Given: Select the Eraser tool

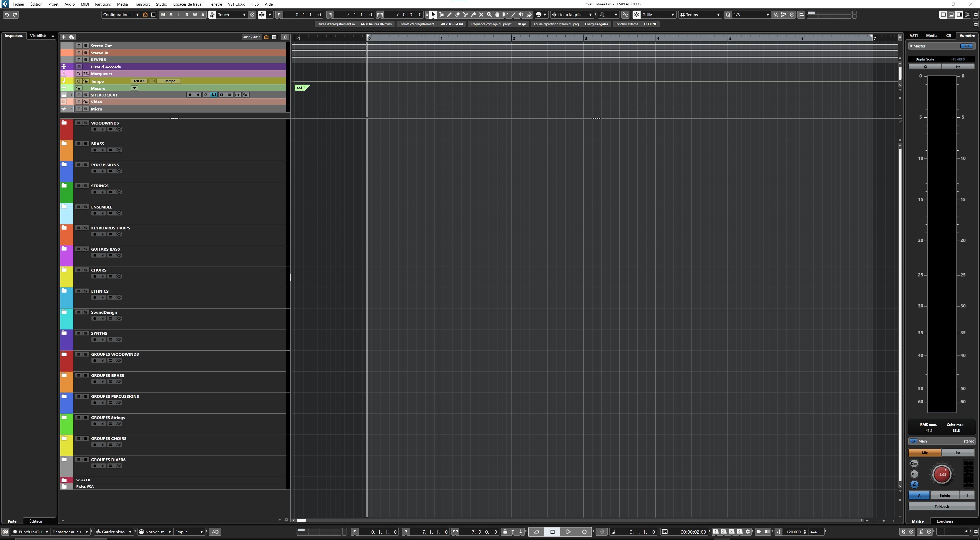Looking at the screenshot, I should (x=457, y=15).
